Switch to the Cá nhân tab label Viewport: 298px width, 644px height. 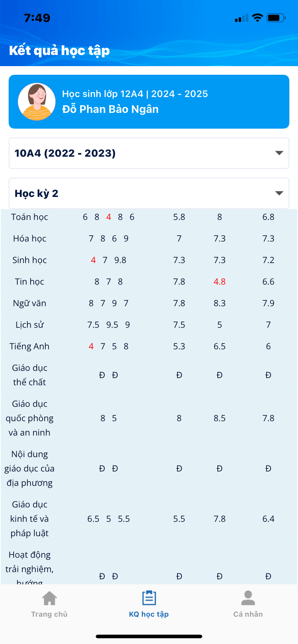click(x=248, y=614)
